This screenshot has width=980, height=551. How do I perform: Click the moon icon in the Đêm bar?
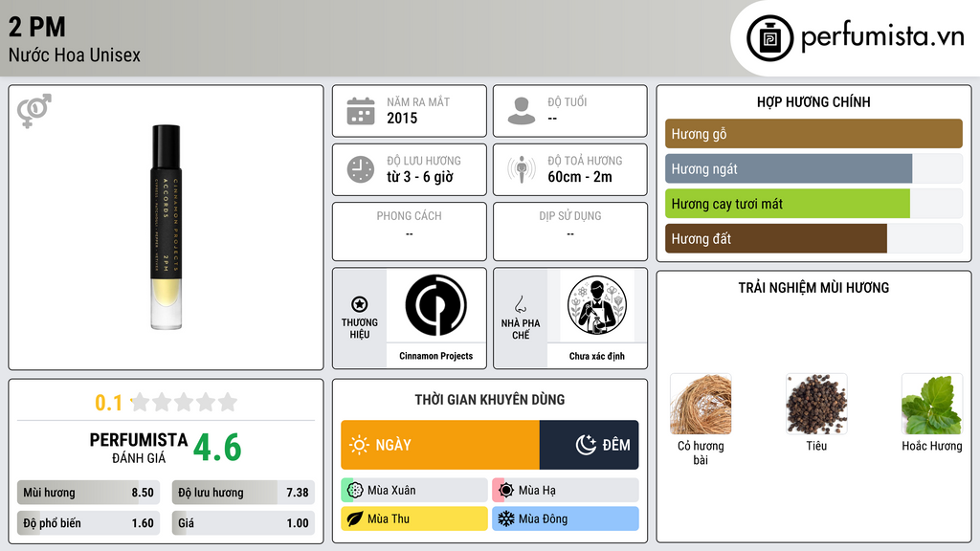[586, 445]
